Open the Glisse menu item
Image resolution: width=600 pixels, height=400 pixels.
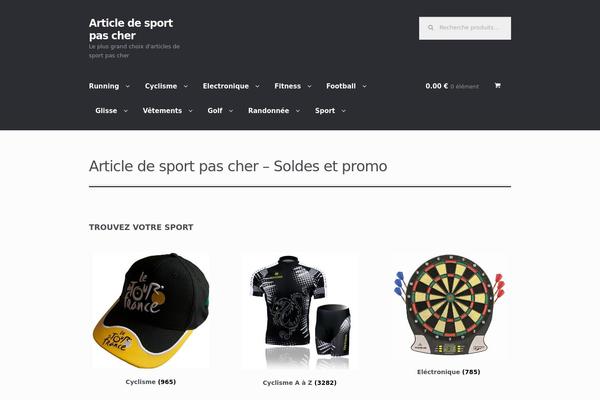106,111
